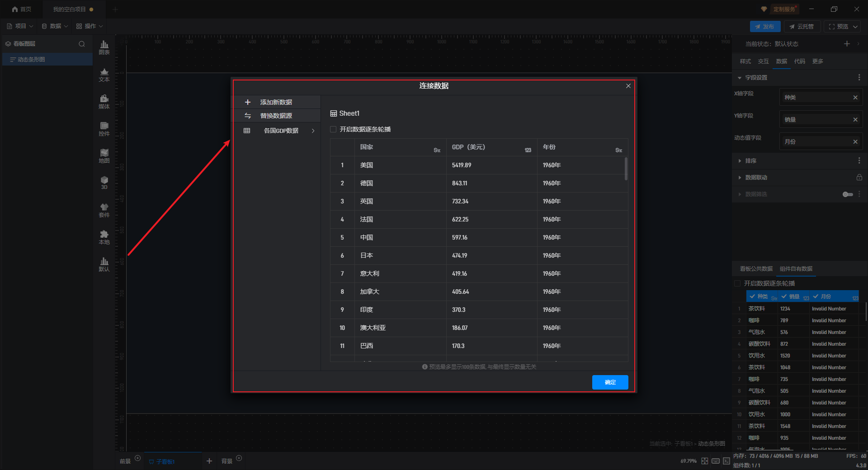This screenshot has width=868, height=470.
Task: Open the 地图 map component category
Action: (104, 156)
